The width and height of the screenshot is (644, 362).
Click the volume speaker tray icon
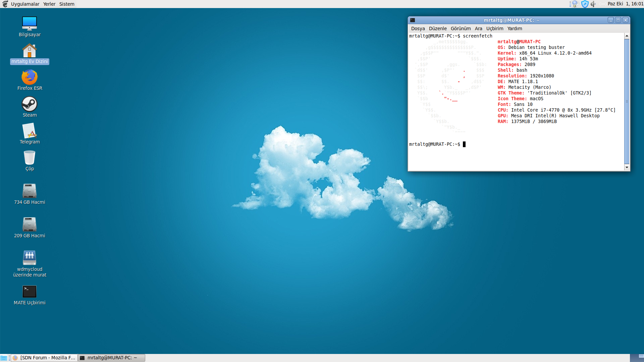(593, 4)
